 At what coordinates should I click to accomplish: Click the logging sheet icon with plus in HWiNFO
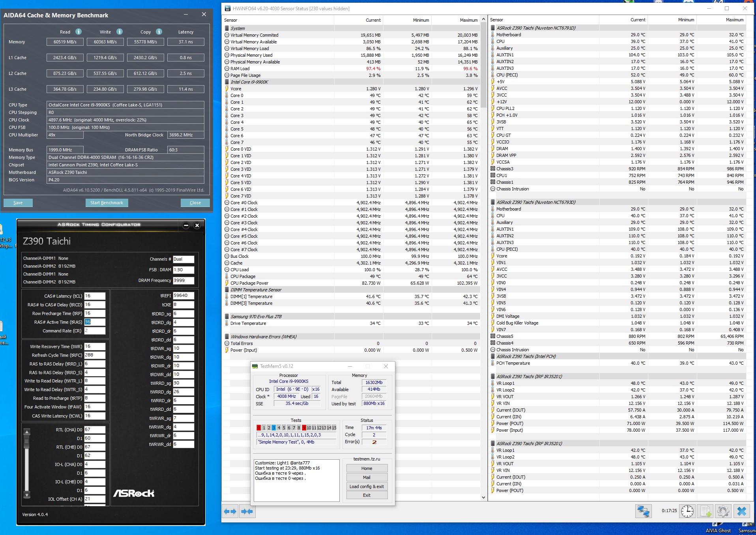point(705,511)
